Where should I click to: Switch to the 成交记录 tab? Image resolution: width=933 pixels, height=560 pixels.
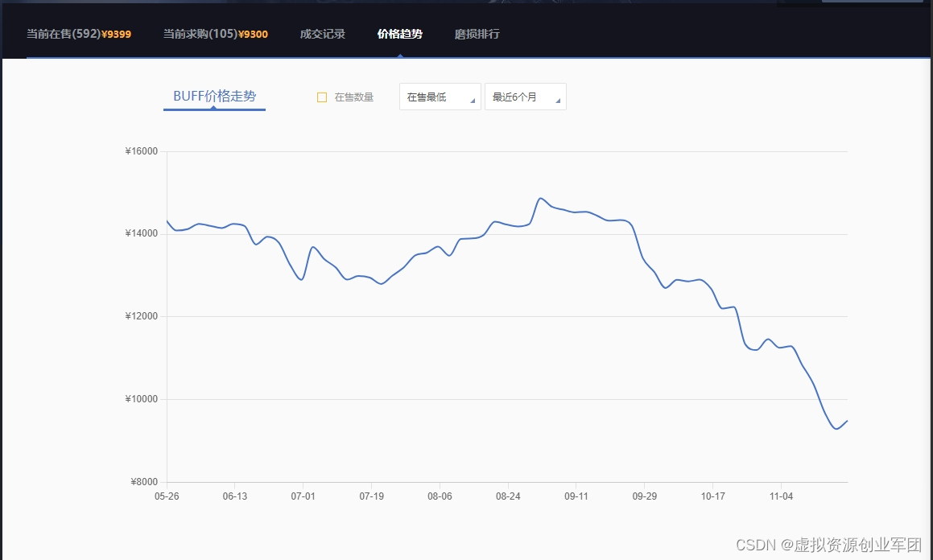(323, 34)
